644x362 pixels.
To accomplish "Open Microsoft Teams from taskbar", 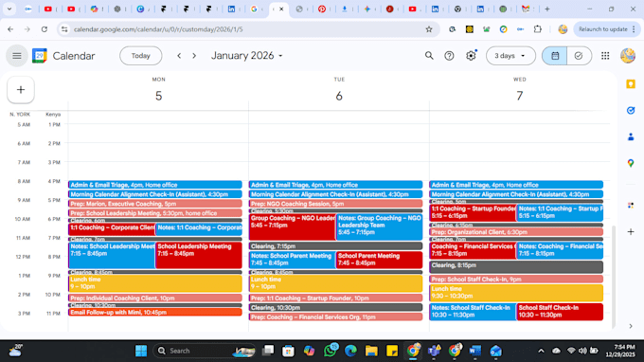I will click(434, 351).
